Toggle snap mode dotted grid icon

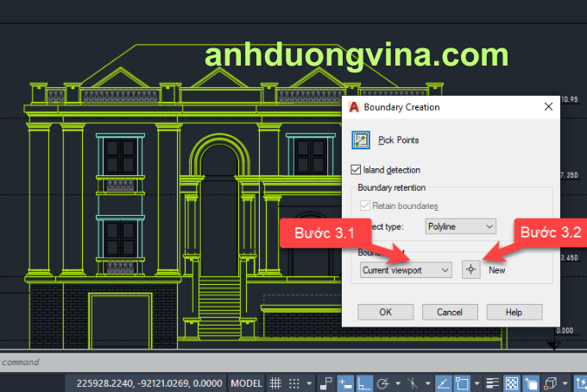(294, 383)
